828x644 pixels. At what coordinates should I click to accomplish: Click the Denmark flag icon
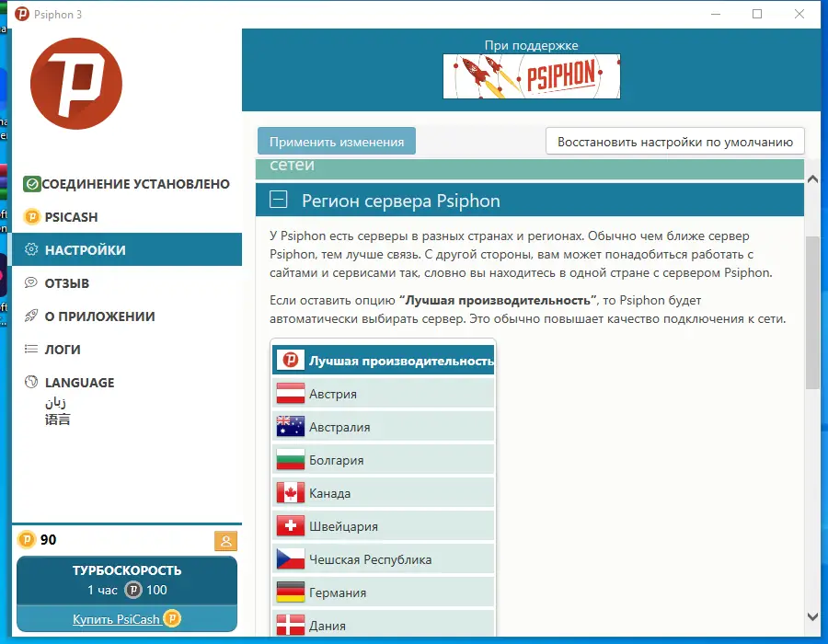(291, 626)
